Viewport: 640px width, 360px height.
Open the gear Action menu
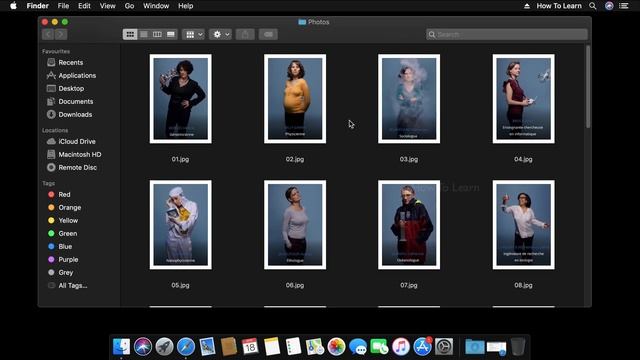click(220, 34)
